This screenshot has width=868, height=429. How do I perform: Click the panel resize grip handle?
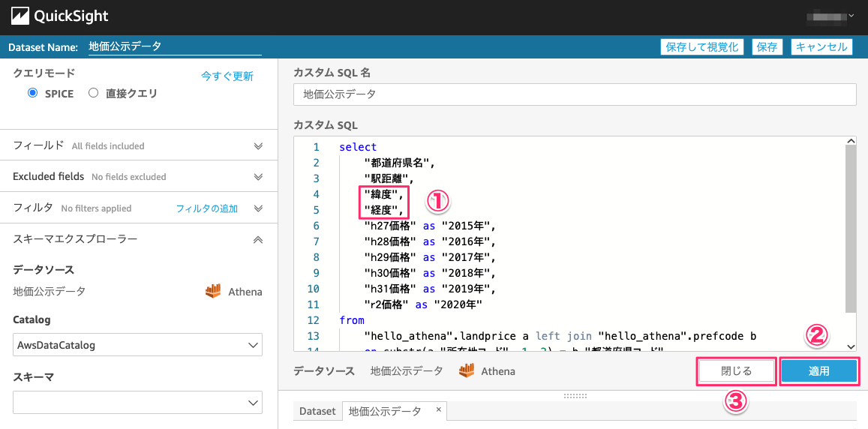click(x=575, y=395)
